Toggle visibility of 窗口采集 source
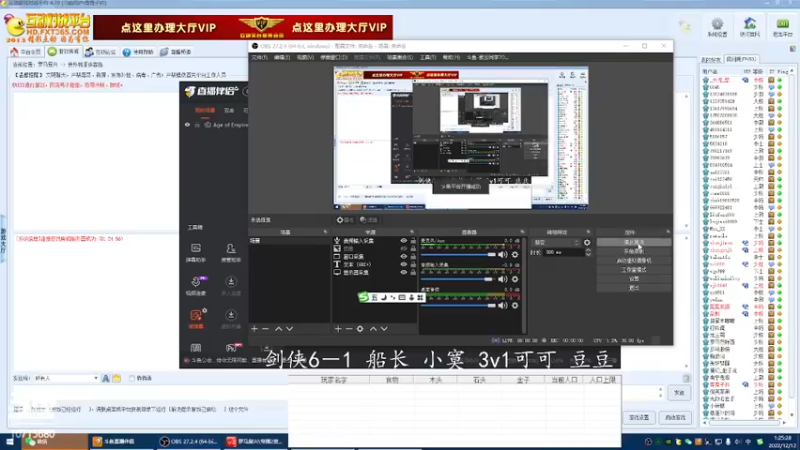Viewport: 800px width, 450px height. [x=404, y=257]
